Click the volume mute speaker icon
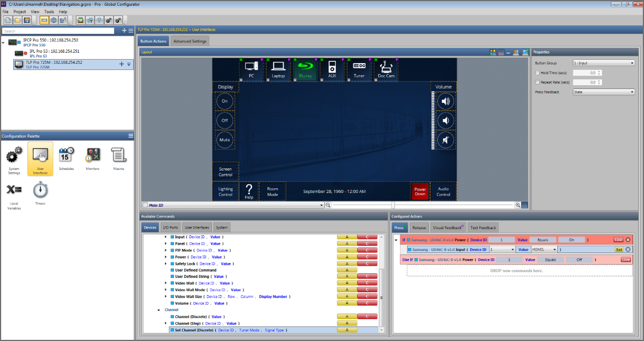Screen dimensions: 644x341 coord(445,140)
